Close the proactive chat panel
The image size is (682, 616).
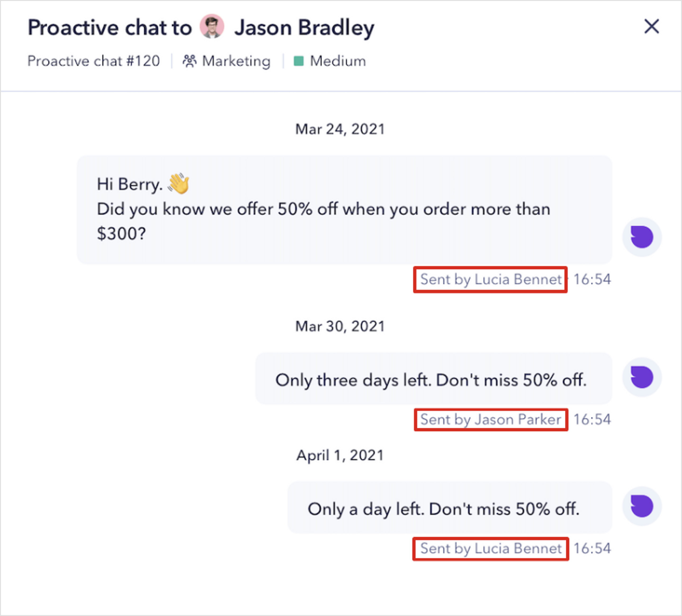pos(651,26)
